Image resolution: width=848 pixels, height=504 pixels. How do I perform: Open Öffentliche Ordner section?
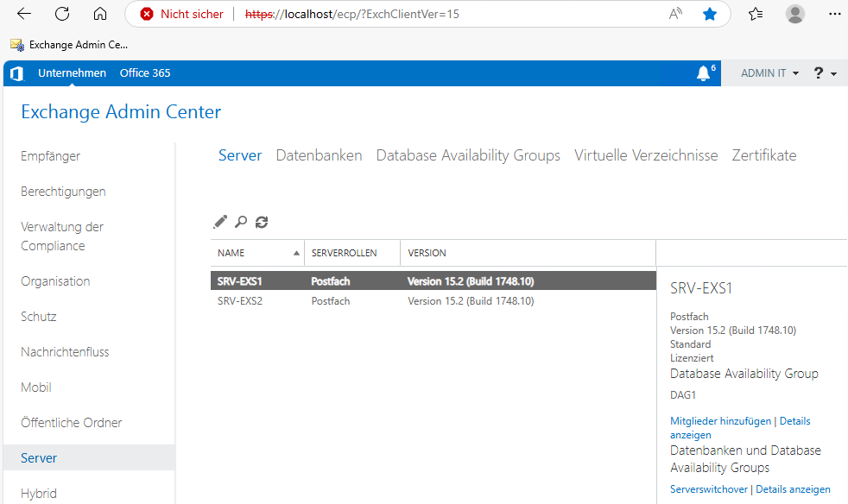click(x=72, y=422)
